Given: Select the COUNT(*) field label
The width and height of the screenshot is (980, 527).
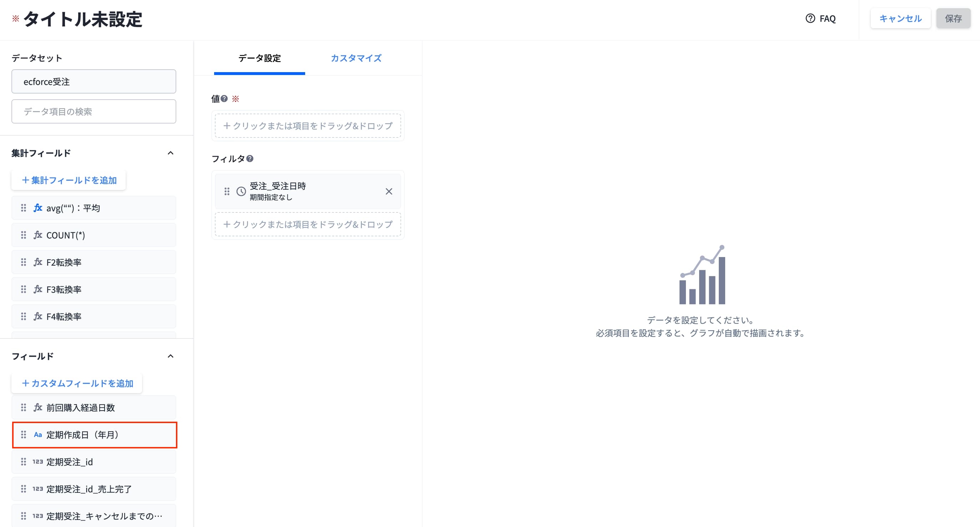Looking at the screenshot, I should point(65,235).
